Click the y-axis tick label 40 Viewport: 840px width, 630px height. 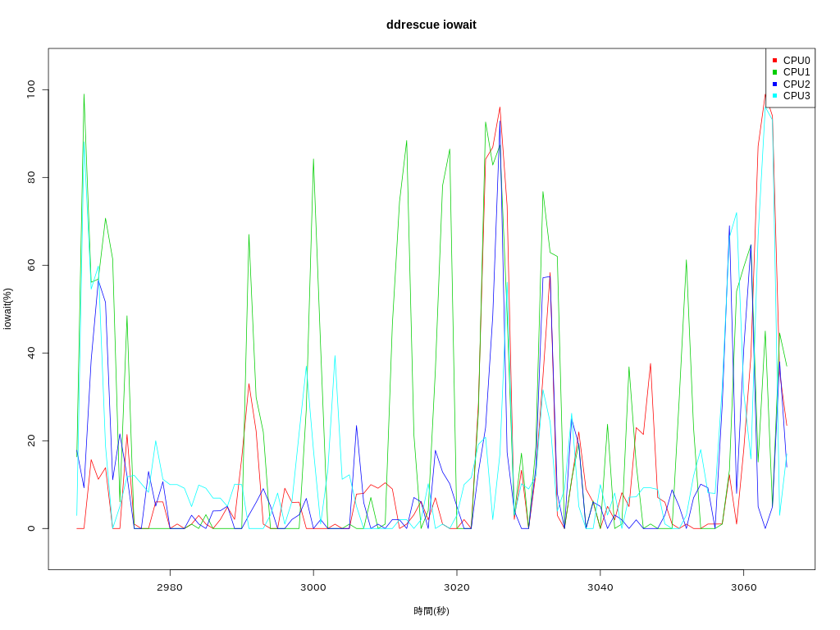[x=31, y=353]
